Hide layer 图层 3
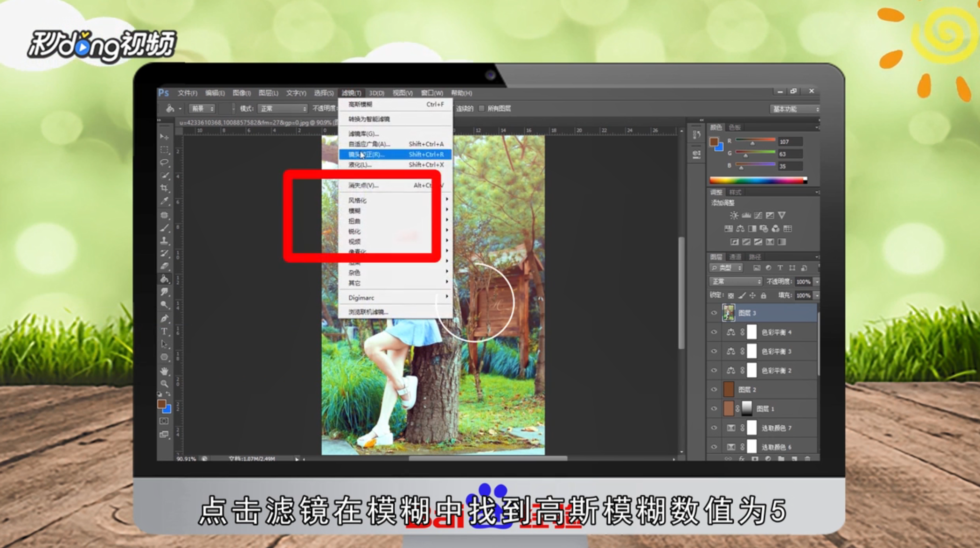 click(x=714, y=313)
